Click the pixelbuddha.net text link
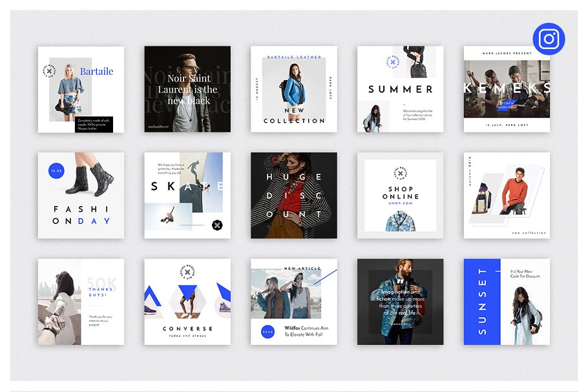The height and width of the screenshot is (392, 588). (x=158, y=127)
